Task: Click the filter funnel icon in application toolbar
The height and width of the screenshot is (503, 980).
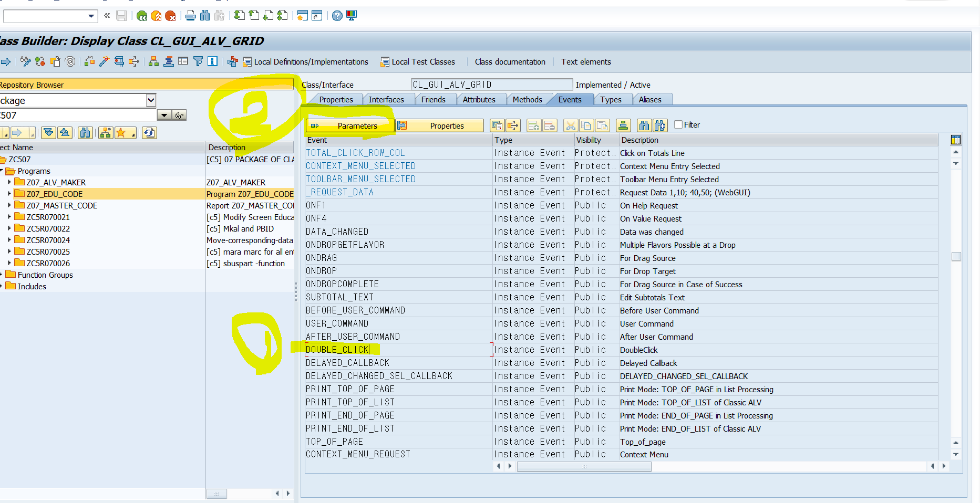Action: pyautogui.click(x=198, y=62)
